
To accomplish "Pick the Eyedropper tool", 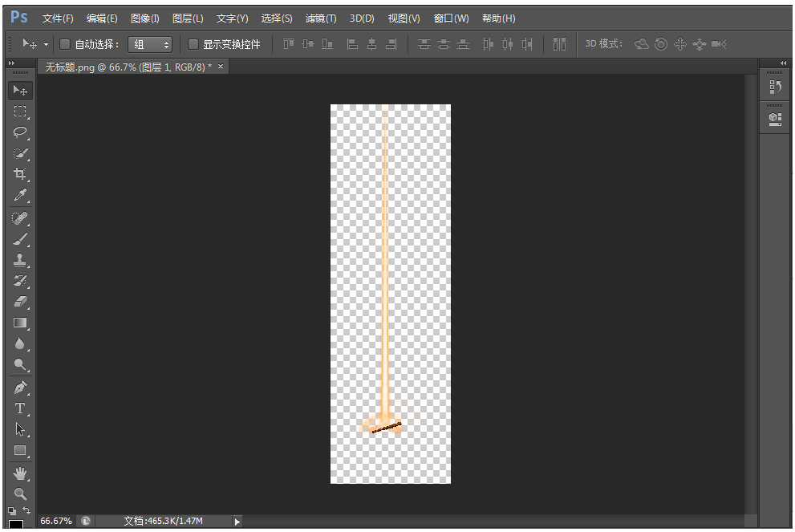I will pyautogui.click(x=20, y=196).
